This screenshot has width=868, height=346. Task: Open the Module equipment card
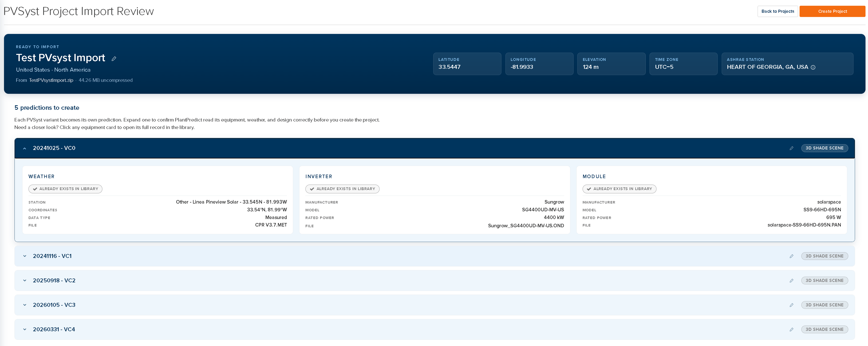pyautogui.click(x=712, y=200)
